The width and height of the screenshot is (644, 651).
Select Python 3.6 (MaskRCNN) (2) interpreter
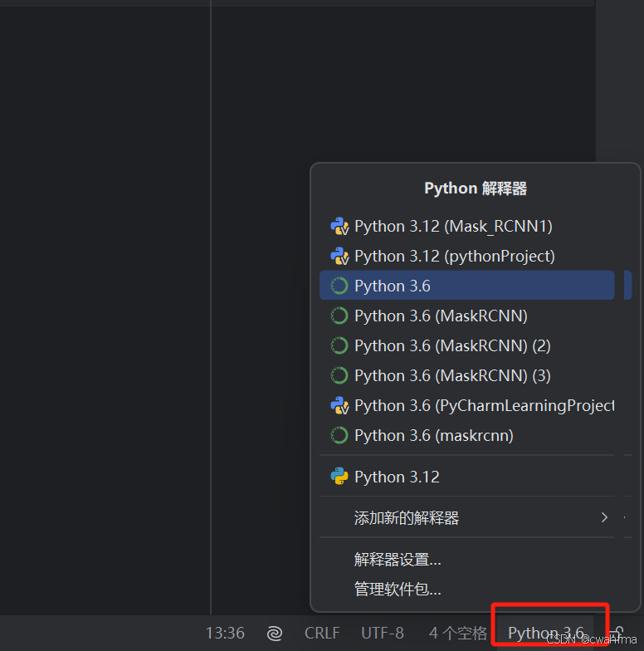(466, 345)
